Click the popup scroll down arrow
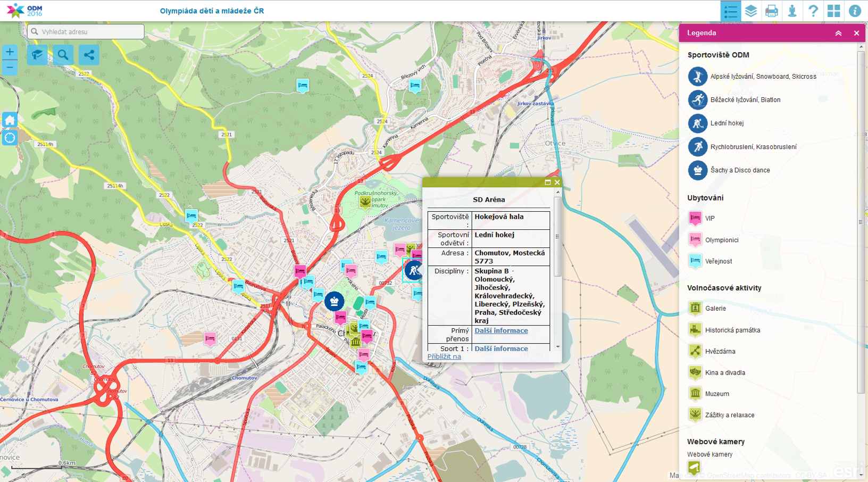868x482 pixels. tap(557, 347)
